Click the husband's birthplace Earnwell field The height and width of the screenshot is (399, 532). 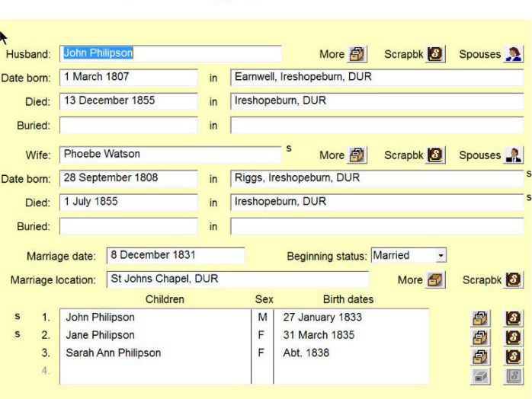point(377,78)
